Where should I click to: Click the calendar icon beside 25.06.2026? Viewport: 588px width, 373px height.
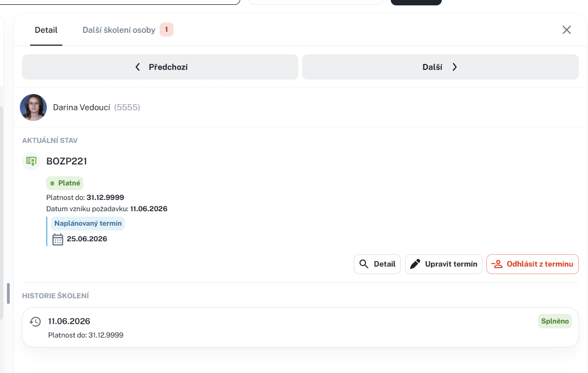coord(58,239)
